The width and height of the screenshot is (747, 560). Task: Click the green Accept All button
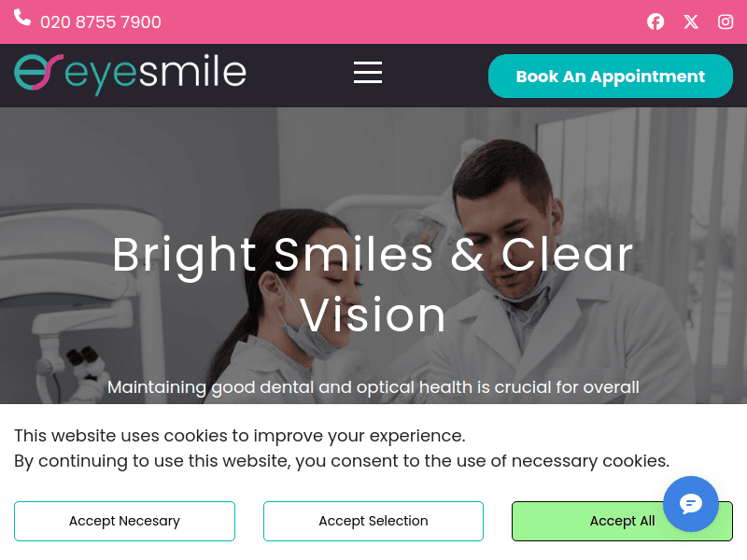[622, 521]
